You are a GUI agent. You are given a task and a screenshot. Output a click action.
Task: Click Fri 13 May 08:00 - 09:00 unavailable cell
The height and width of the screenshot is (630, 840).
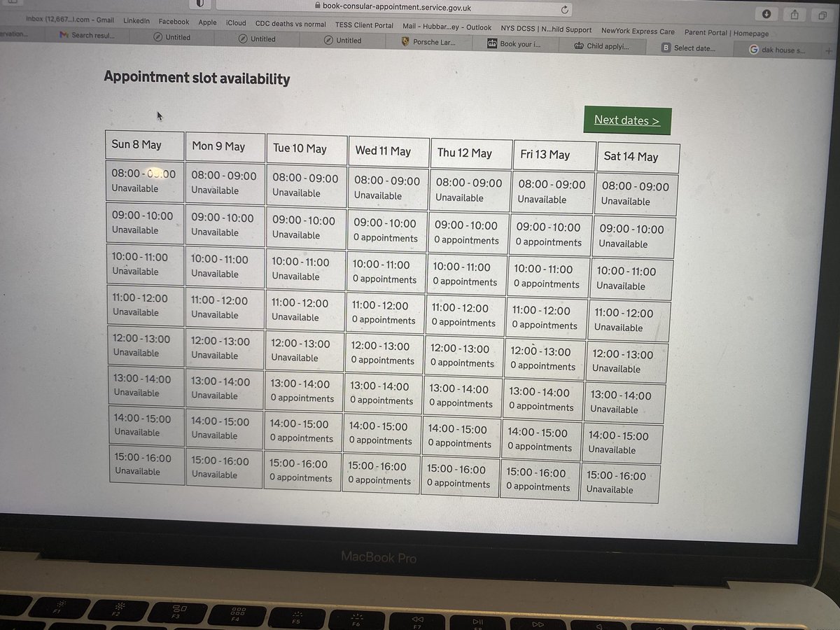tap(552, 192)
